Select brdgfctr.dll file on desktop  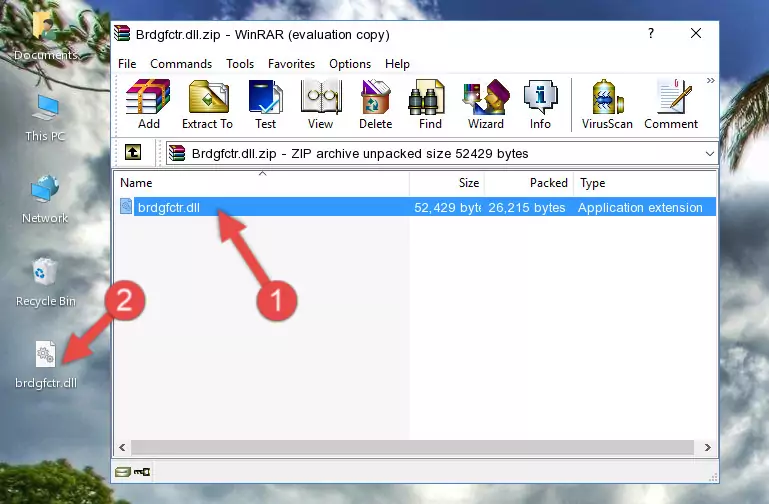[x=46, y=365]
